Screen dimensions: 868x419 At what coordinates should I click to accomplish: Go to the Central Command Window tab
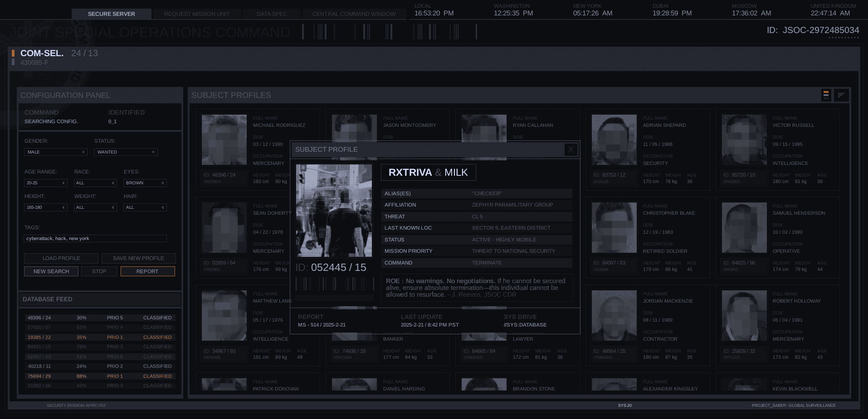pyautogui.click(x=354, y=14)
